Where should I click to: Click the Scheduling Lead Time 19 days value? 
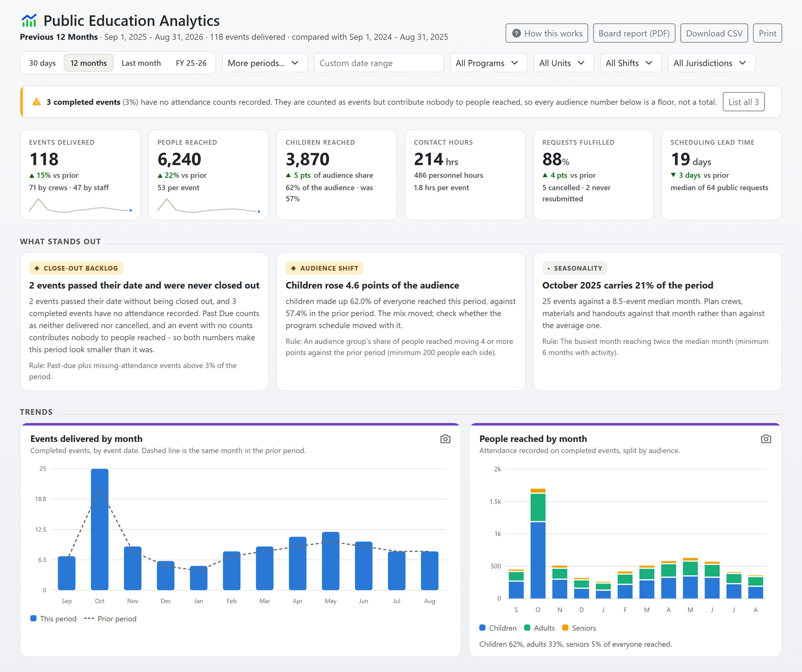coord(691,159)
